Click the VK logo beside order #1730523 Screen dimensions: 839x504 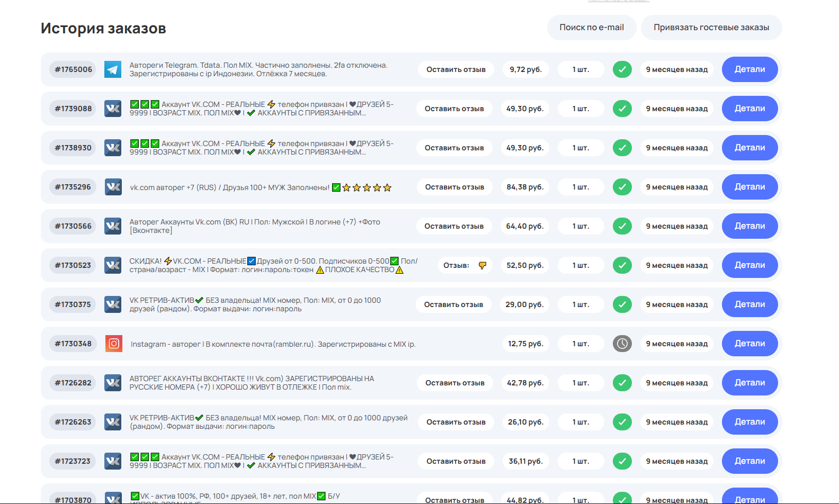click(113, 265)
